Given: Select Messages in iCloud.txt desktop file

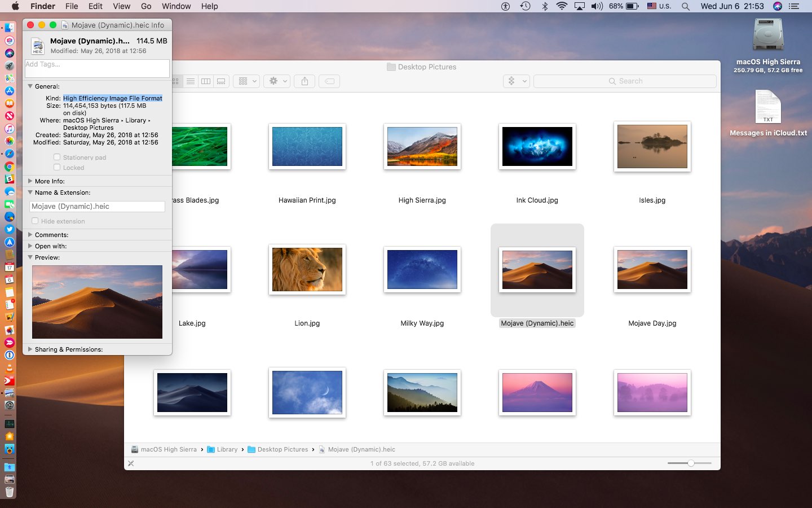Looking at the screenshot, I should pos(768,107).
